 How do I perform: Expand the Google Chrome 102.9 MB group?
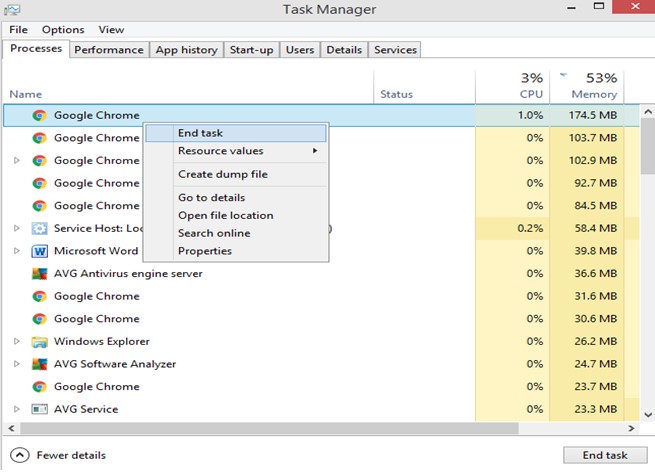16,160
